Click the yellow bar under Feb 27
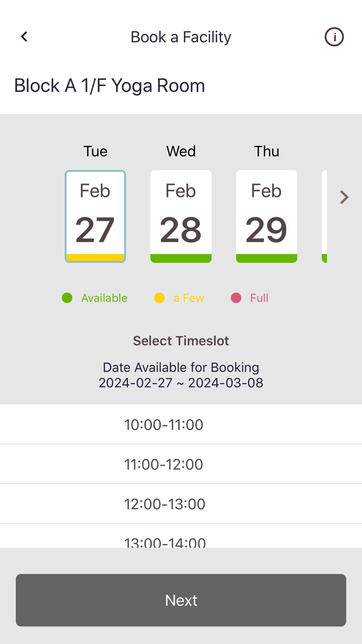 95,258
